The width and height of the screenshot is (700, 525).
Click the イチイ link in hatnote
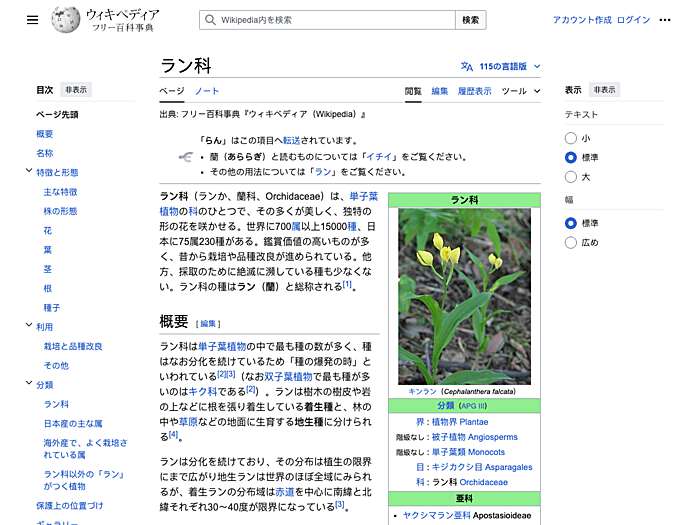click(x=379, y=157)
